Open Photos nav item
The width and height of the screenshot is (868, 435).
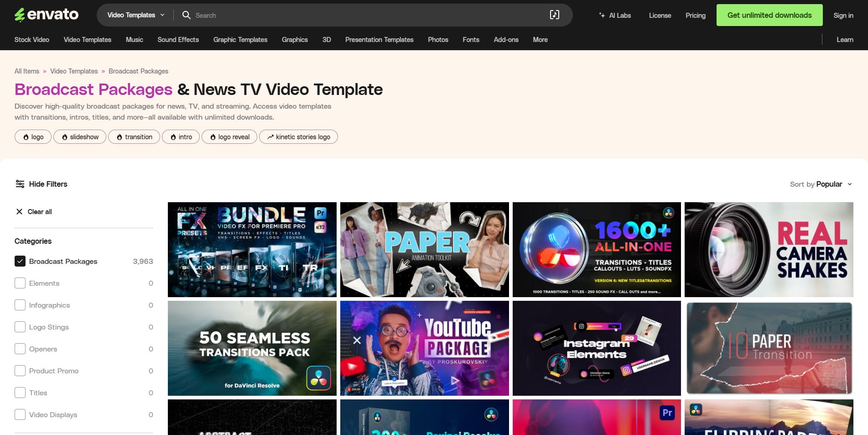438,40
